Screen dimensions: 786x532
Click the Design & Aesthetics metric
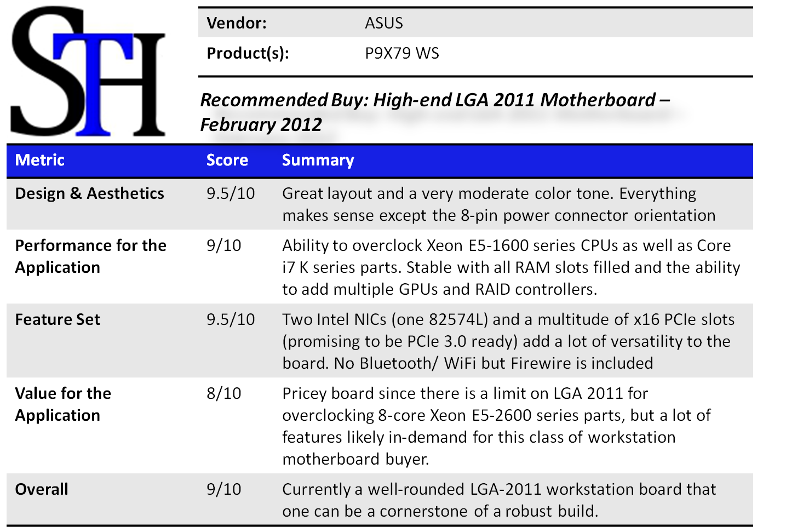(90, 193)
